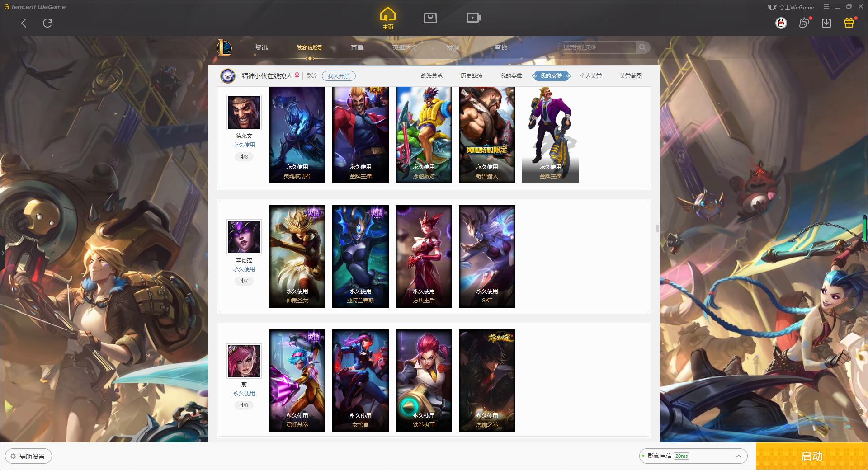The image size is (868, 470).
Task: Open the 野兽猎人 skin card
Action: (x=487, y=135)
